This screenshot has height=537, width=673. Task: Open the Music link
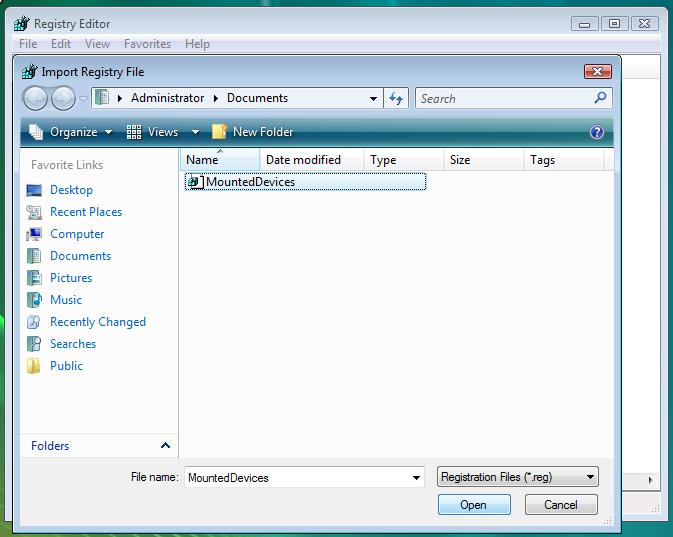[x=66, y=300]
